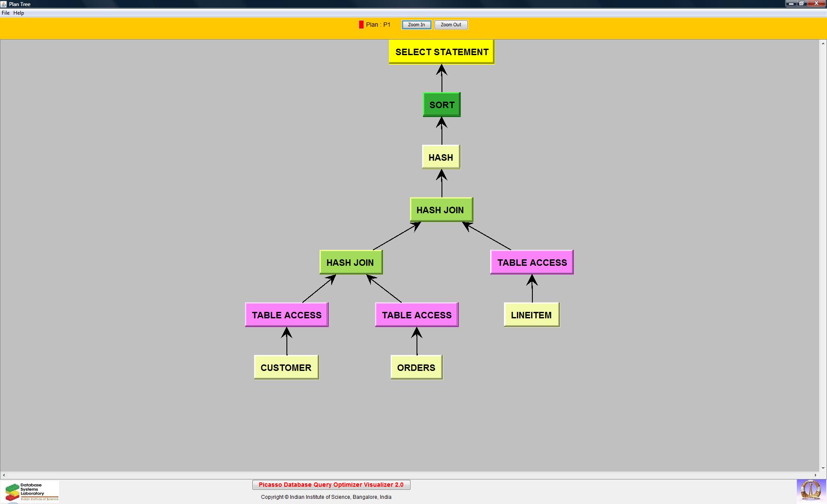Click the SELECT STATEMENT root node

tap(441, 52)
